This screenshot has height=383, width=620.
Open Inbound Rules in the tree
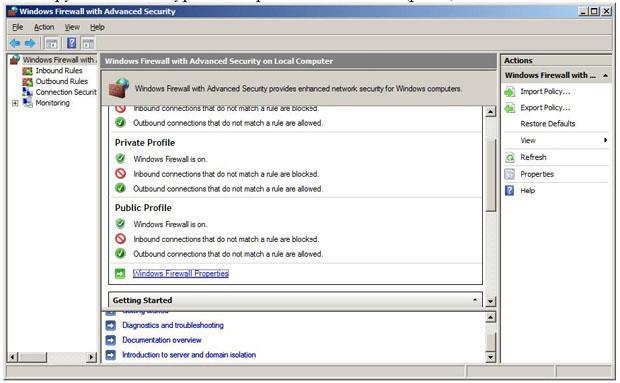pyautogui.click(x=59, y=71)
